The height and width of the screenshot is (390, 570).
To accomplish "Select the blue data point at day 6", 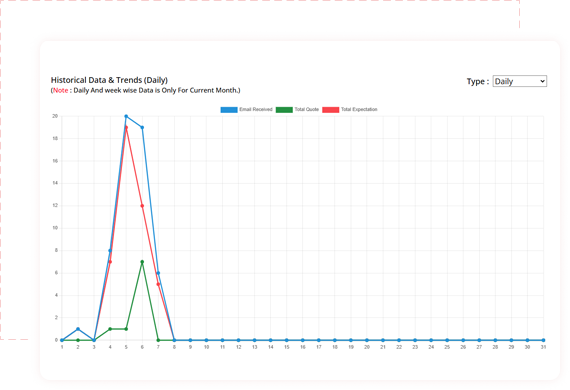I will [142, 128].
